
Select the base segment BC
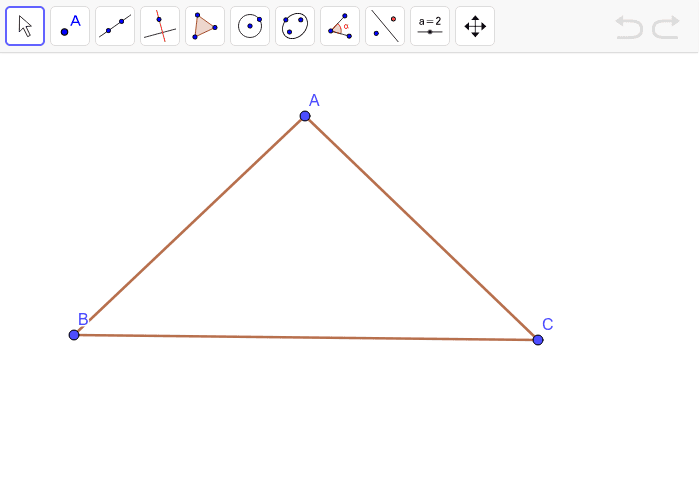[306, 337]
